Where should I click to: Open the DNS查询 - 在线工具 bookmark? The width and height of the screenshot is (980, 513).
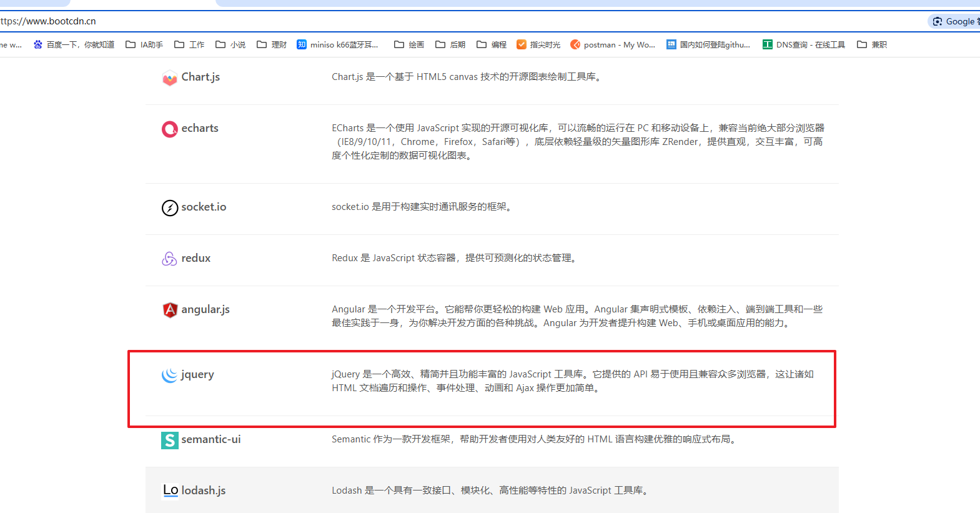pos(804,44)
